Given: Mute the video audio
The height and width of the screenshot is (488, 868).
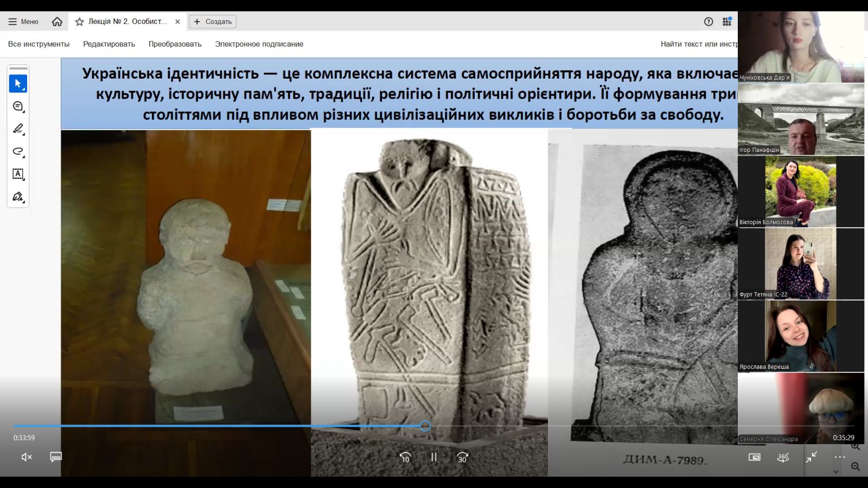Looking at the screenshot, I should (26, 457).
